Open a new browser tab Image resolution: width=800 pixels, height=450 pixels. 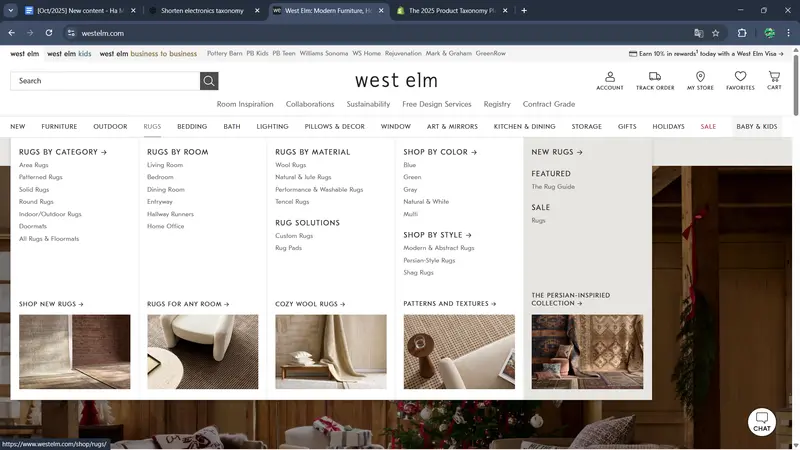(x=524, y=10)
